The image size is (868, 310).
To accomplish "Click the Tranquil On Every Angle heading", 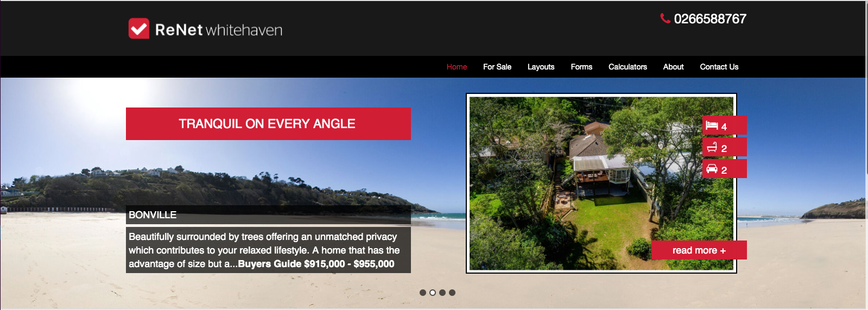I will 268,124.
